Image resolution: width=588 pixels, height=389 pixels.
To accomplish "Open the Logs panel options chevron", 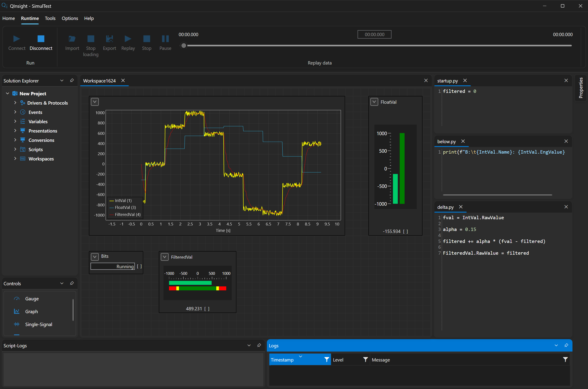I will [556, 345].
